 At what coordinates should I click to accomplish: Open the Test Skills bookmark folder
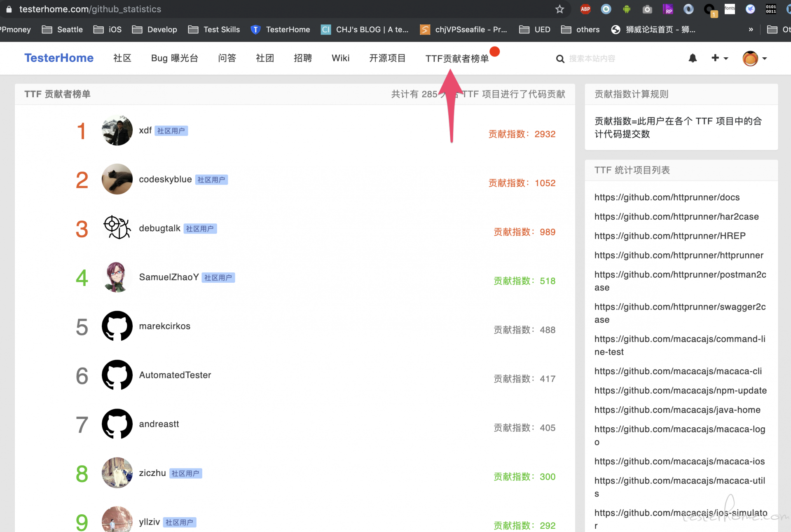214,30
